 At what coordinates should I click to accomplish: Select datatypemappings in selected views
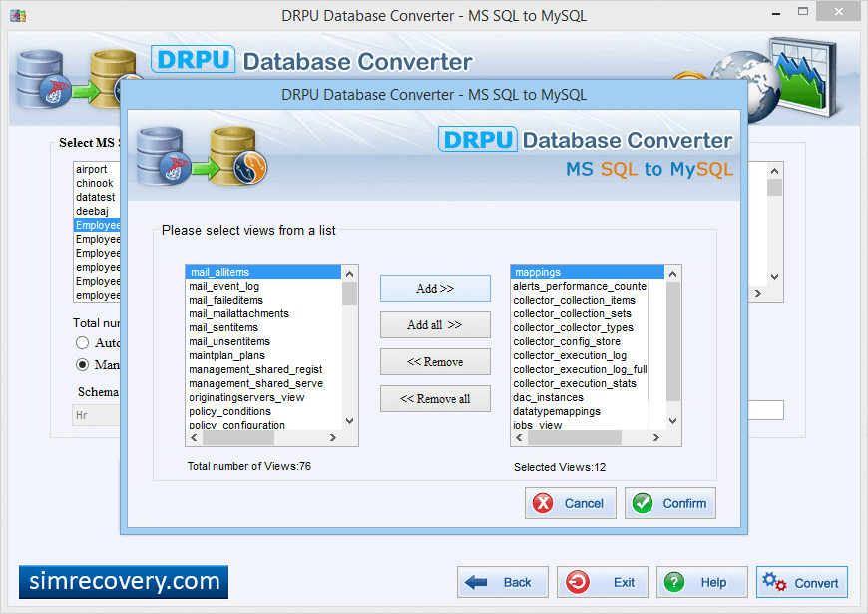click(x=588, y=411)
